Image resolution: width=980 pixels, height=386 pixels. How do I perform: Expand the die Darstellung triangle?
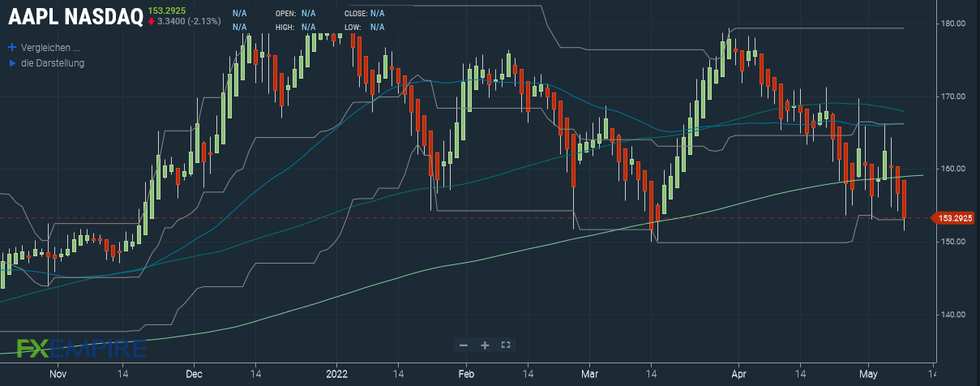[x=12, y=62]
